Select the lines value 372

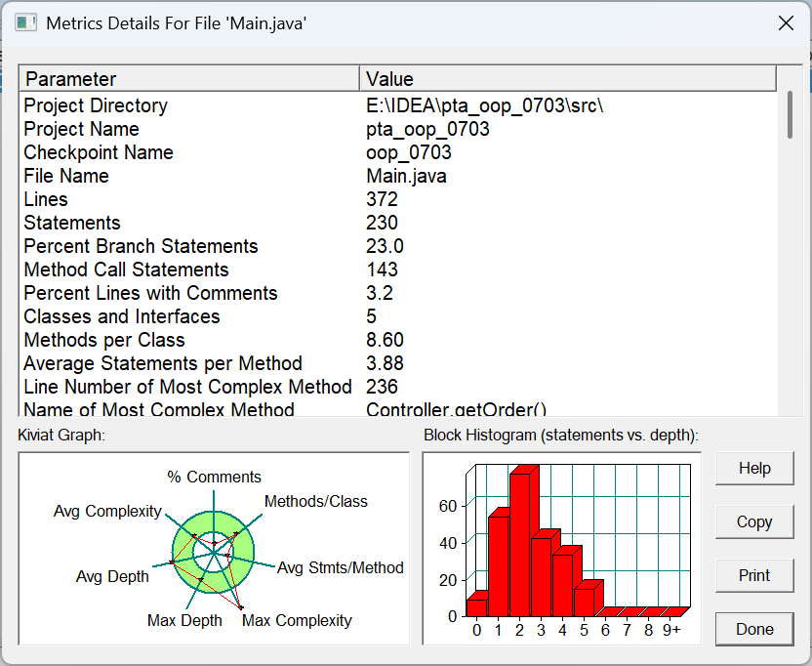point(382,199)
